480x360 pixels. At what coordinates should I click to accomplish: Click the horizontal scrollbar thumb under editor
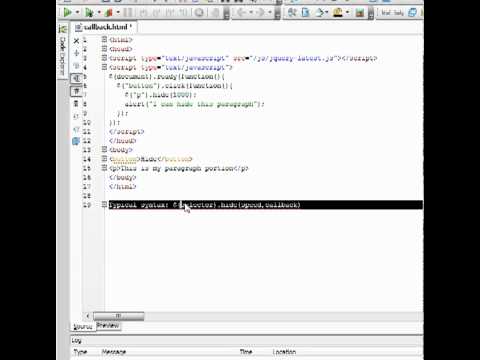[x=119, y=316]
